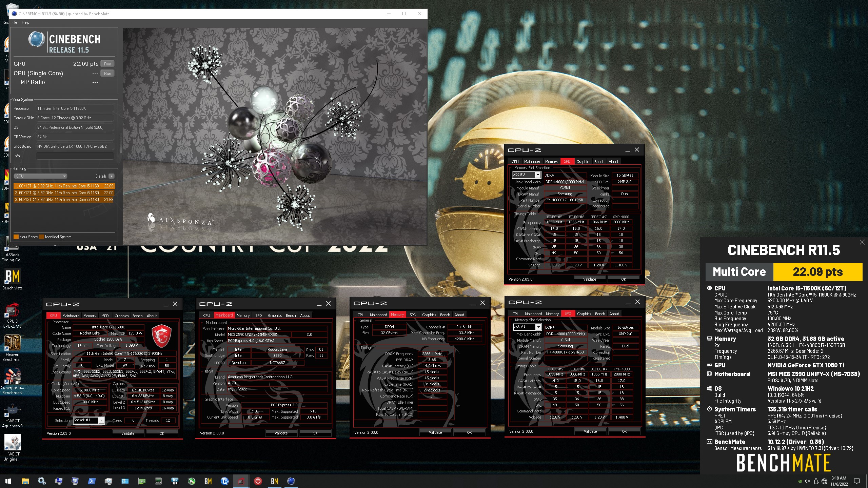Image resolution: width=868 pixels, height=488 pixels.
Task: Open the Superposition Benchmark desktop shortcut
Action: point(13,382)
